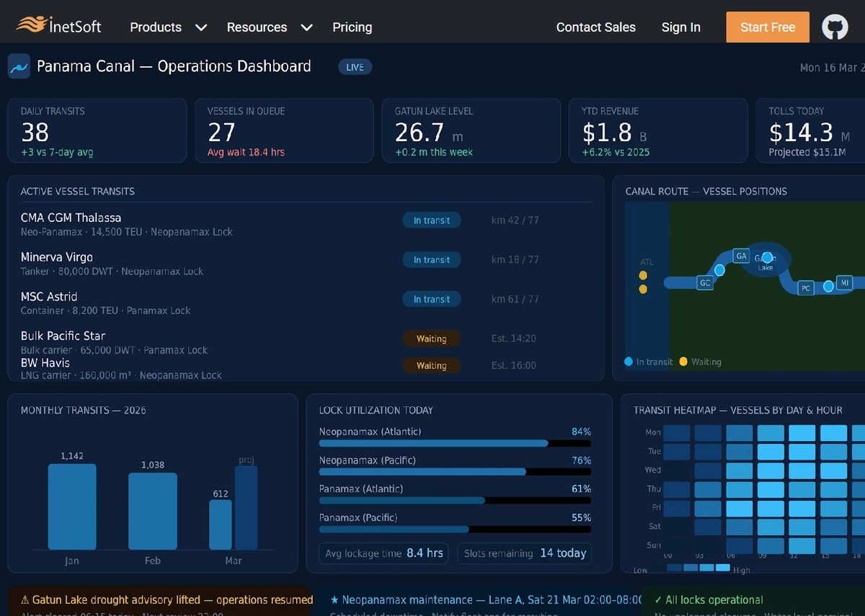Click the Mar 612 bar in Monthly Transits
This screenshot has width=865, height=616.
[x=221, y=525]
